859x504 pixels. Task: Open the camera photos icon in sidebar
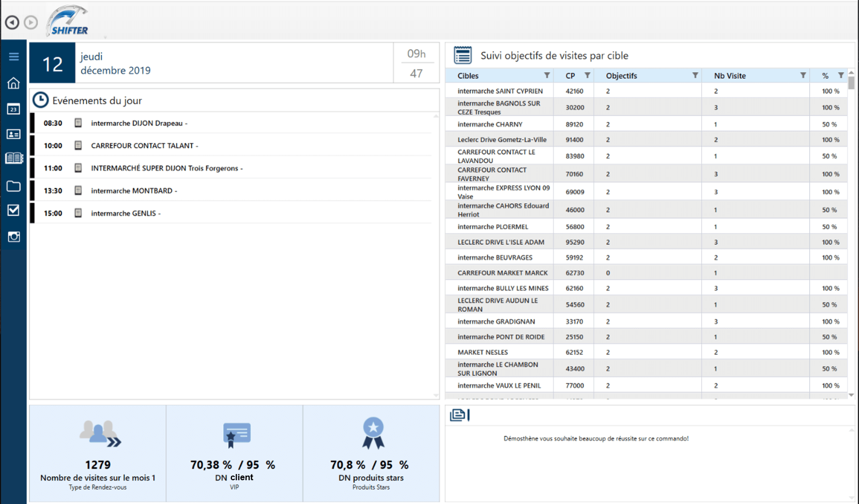coord(14,236)
